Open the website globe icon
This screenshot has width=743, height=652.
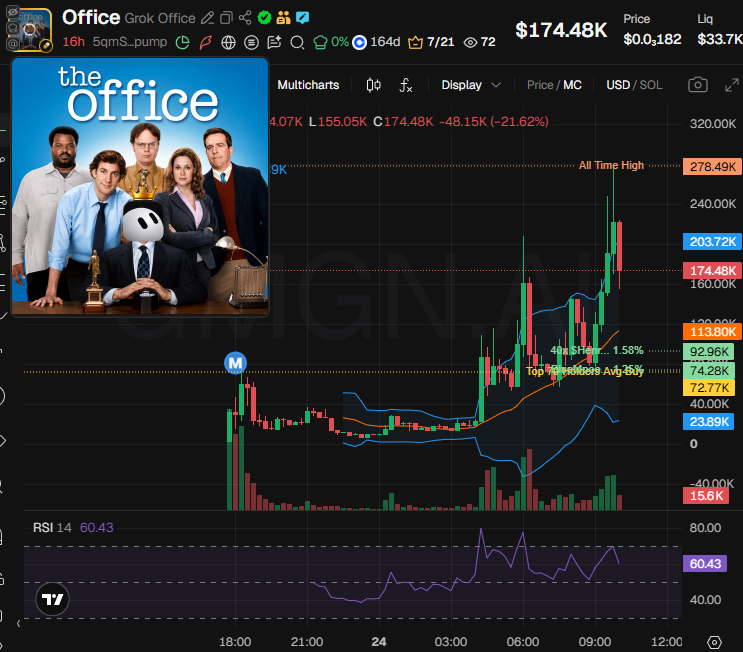coord(228,43)
